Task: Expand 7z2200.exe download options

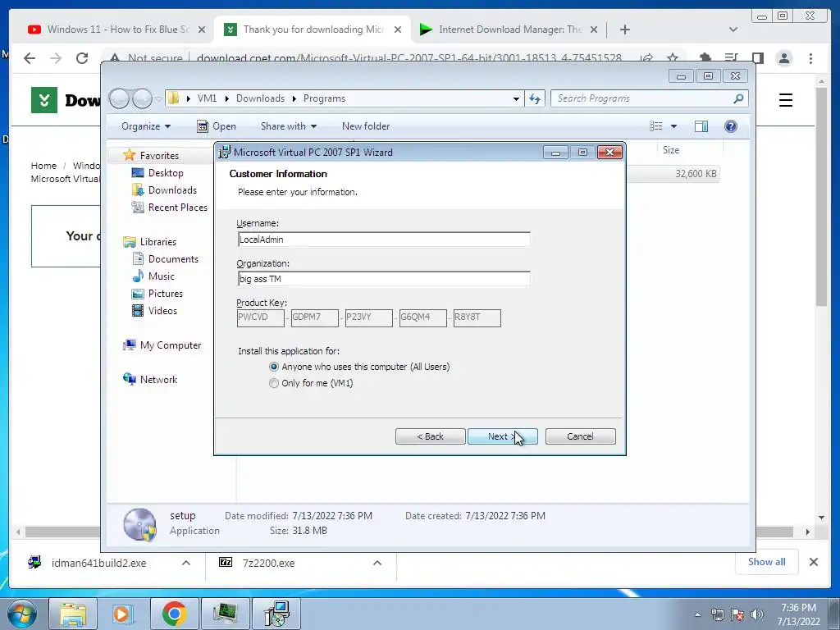Action: coord(377,563)
